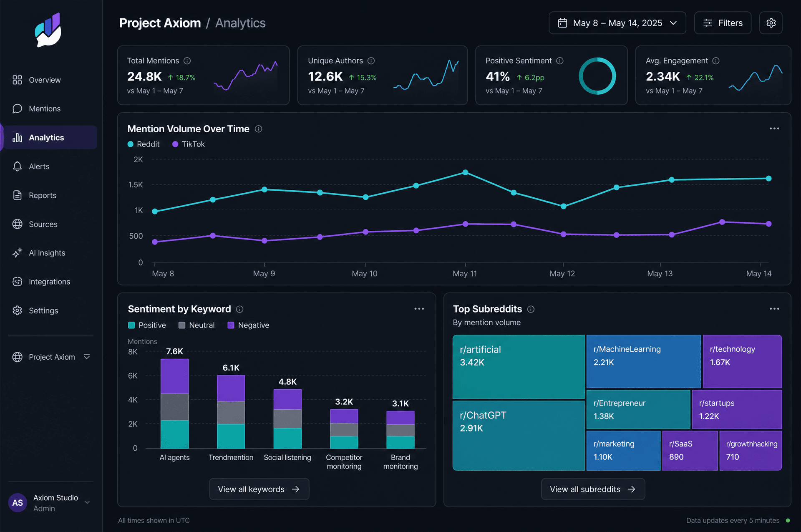Click the Positive Sentiment info icon
This screenshot has width=801, height=532.
pos(560,61)
